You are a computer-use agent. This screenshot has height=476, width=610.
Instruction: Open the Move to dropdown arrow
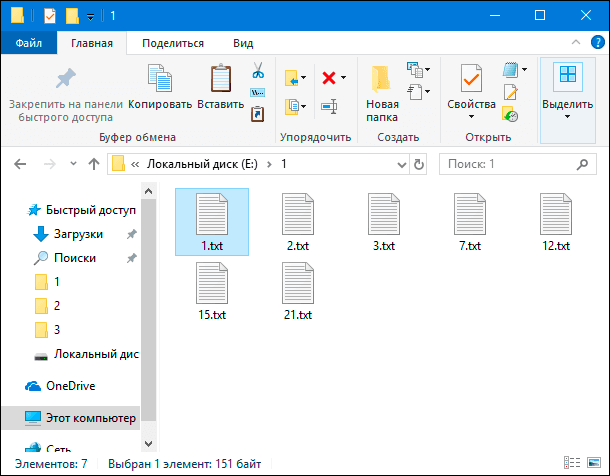pyautogui.click(x=303, y=77)
